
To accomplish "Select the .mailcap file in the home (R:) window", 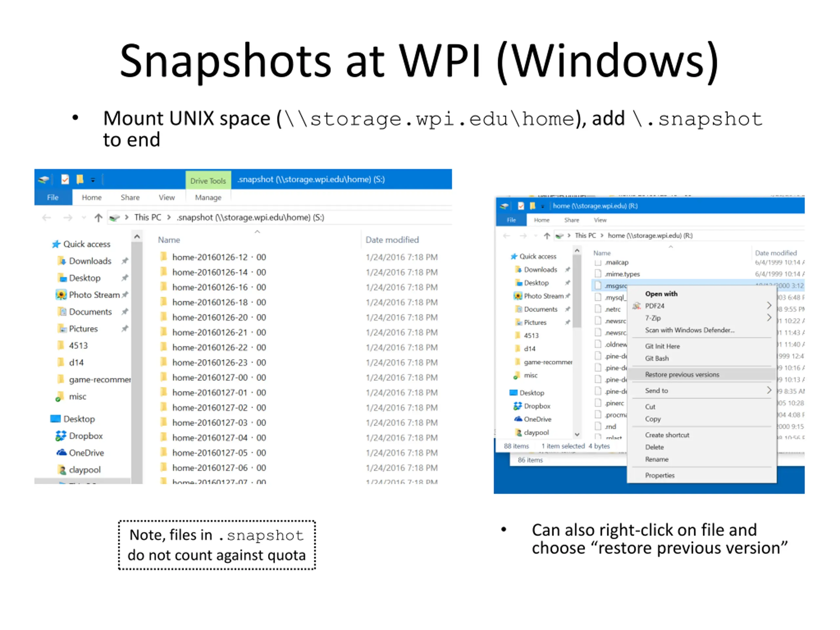I will [x=617, y=263].
